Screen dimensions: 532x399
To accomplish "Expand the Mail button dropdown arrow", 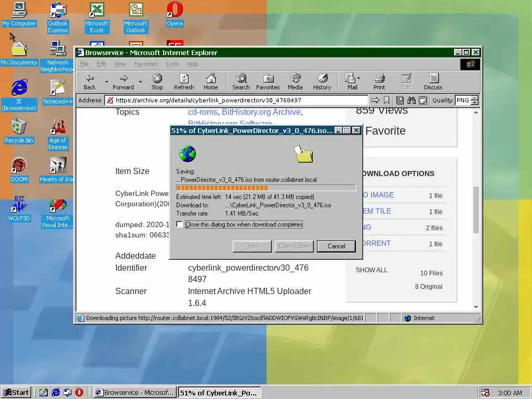I will [359, 78].
